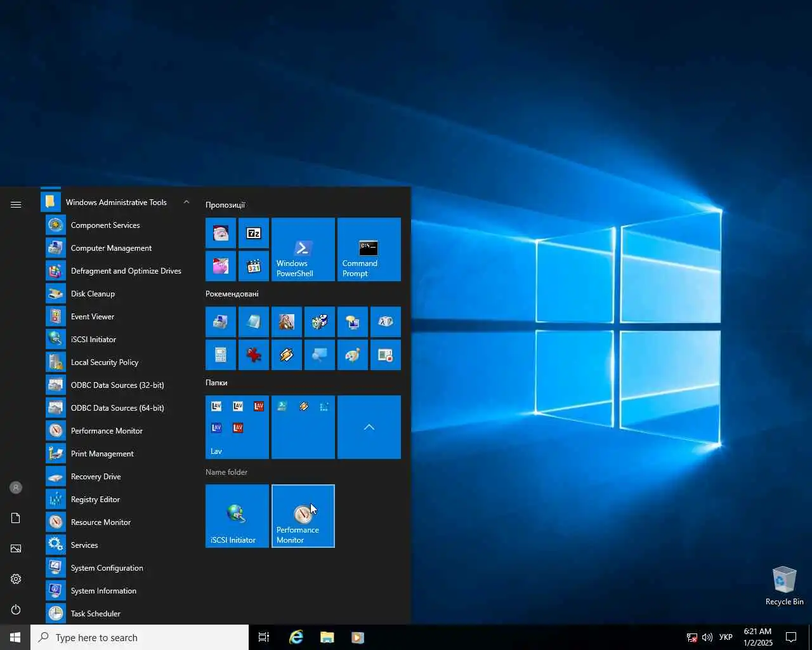Open the woman portrait tile
This screenshot has height=650, width=812.
(x=287, y=322)
